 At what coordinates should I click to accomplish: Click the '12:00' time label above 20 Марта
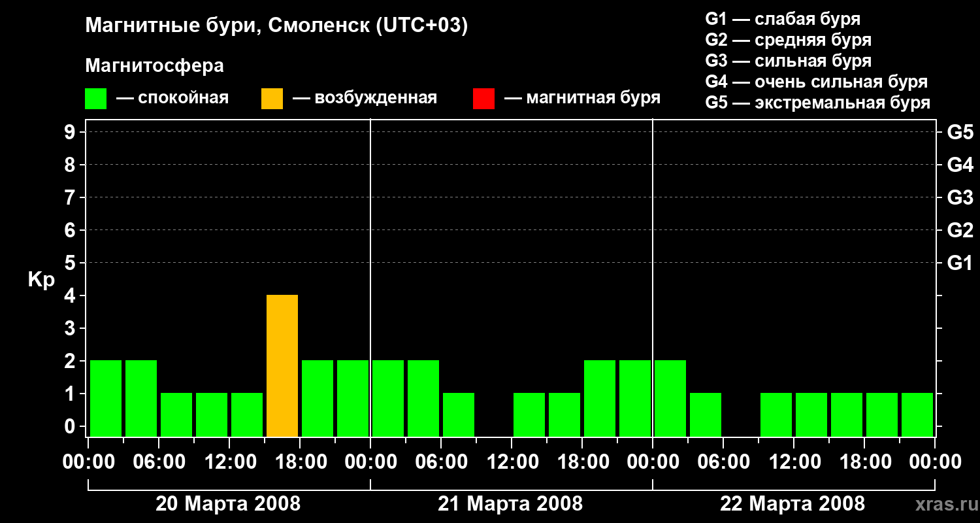229,462
